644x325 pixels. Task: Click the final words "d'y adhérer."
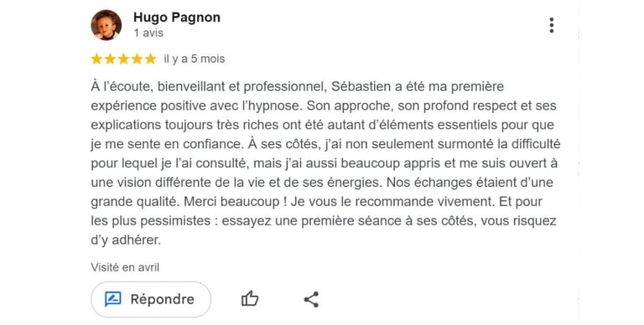[x=126, y=240]
